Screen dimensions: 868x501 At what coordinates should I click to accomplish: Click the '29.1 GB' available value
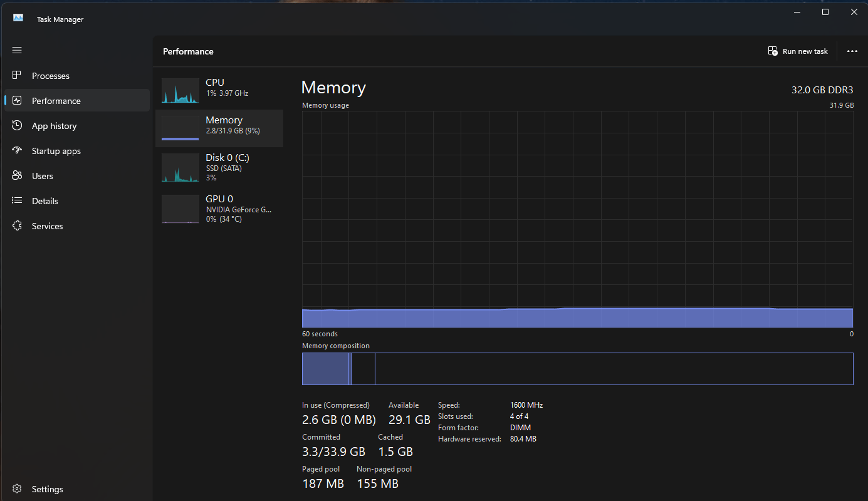tap(409, 420)
